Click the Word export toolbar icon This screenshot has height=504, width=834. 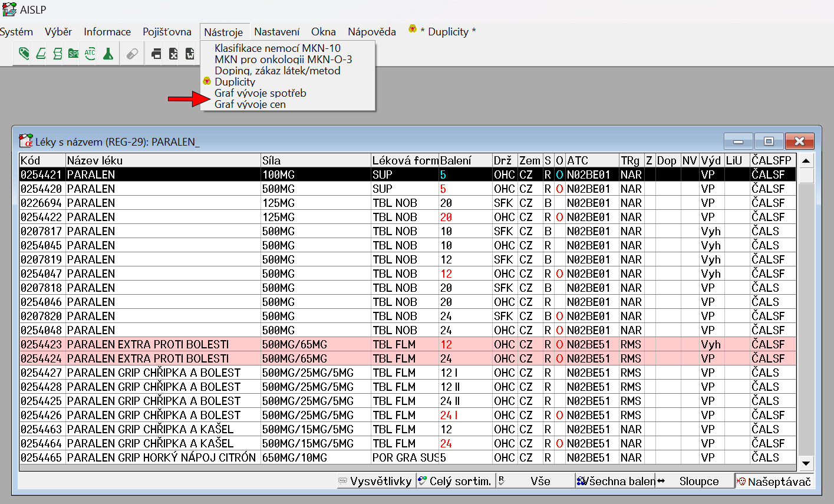[190, 54]
